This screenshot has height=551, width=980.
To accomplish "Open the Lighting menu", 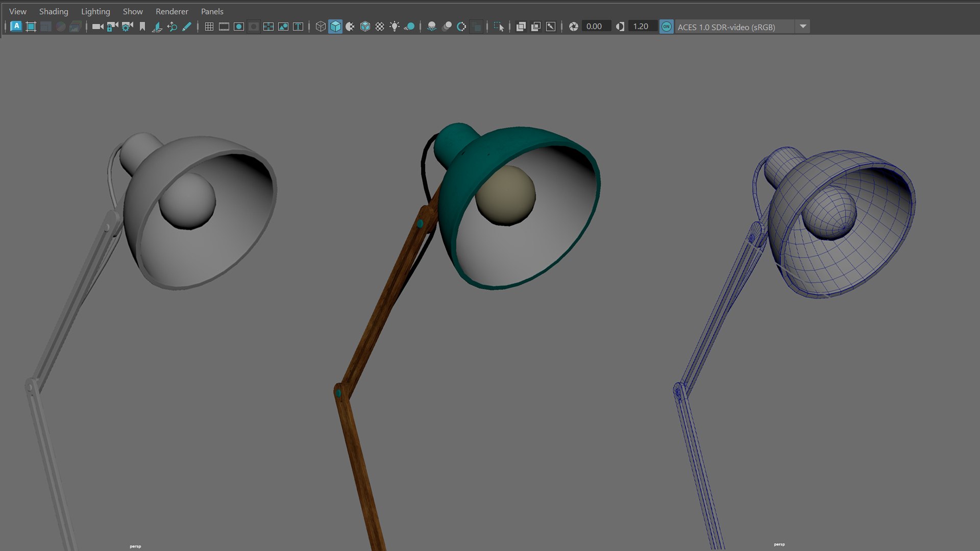I will point(95,11).
